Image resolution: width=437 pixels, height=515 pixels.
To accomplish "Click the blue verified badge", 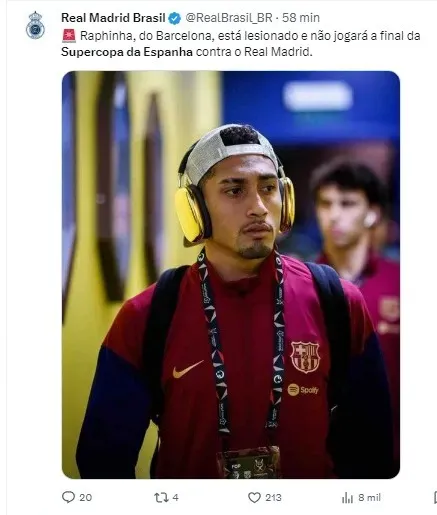I will pos(175,18).
